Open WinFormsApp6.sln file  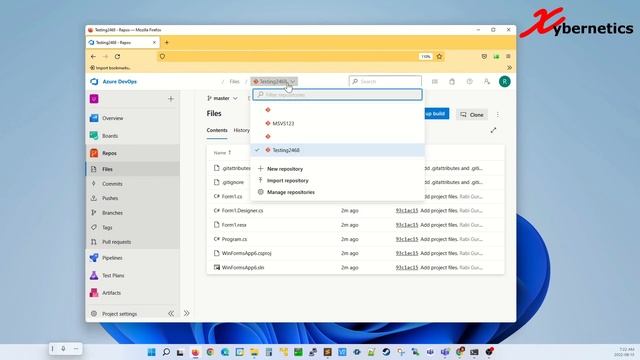pyautogui.click(x=242, y=268)
